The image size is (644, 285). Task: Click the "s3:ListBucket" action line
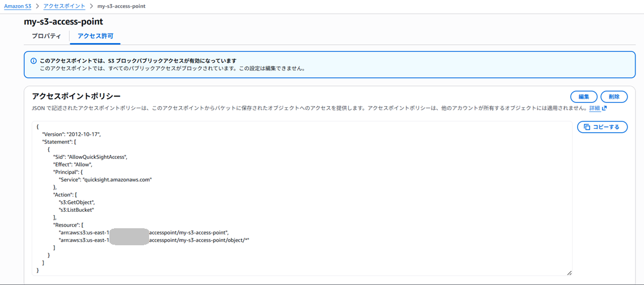click(x=77, y=209)
